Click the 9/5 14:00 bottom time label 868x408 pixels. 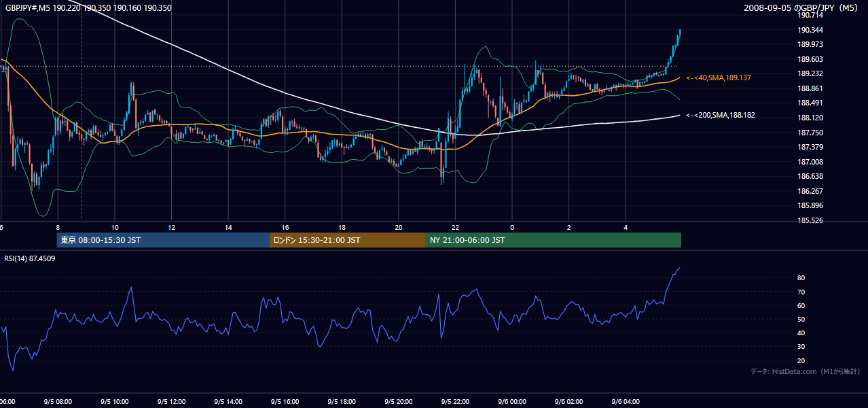[x=228, y=402]
